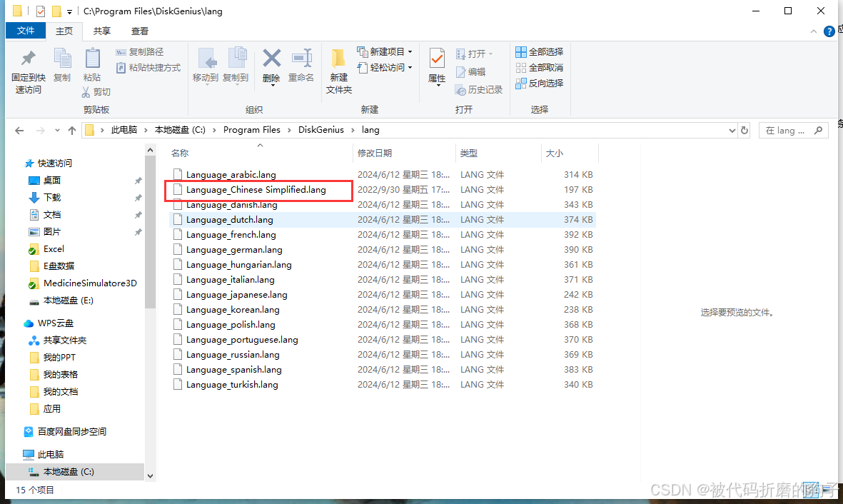The image size is (843, 504).
Task: Select Language_arabic.lang file
Action: click(x=231, y=175)
